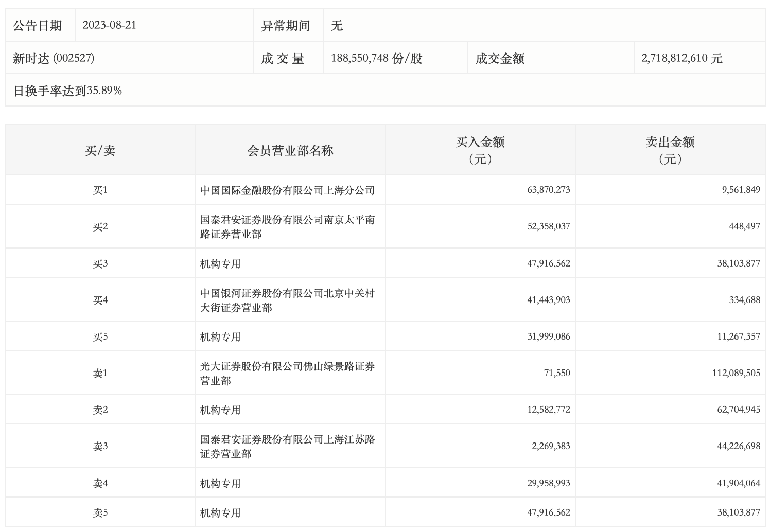Click the 买4 sell amount 334,688
The width and height of the screenshot is (770, 532).
click(x=744, y=300)
